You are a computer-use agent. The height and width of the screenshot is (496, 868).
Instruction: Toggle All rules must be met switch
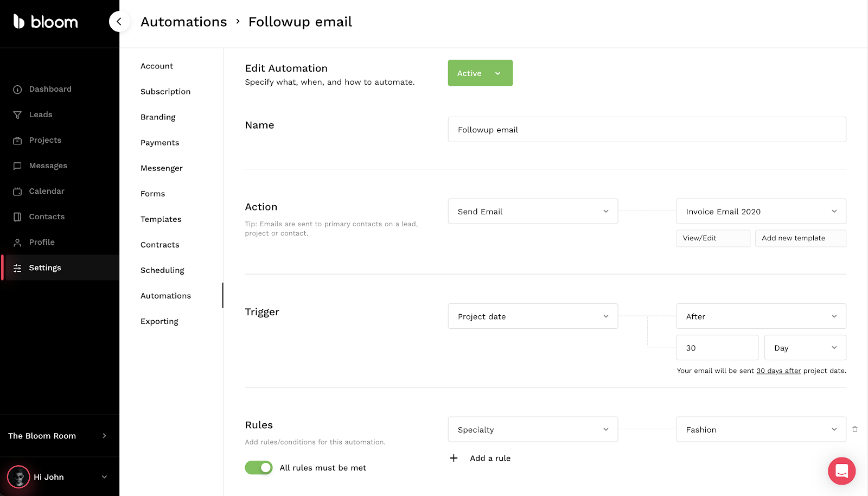tap(259, 468)
